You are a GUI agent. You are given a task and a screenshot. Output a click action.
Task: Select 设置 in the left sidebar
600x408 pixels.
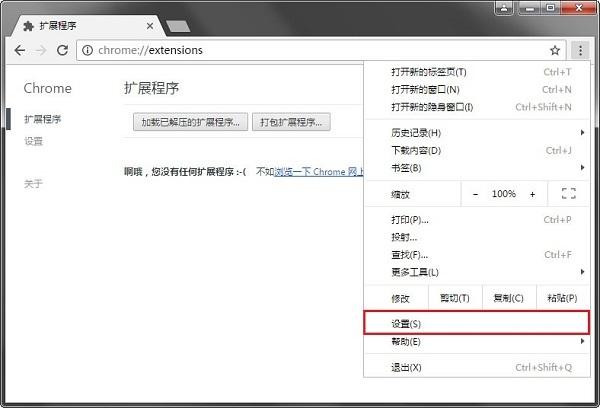(x=34, y=141)
